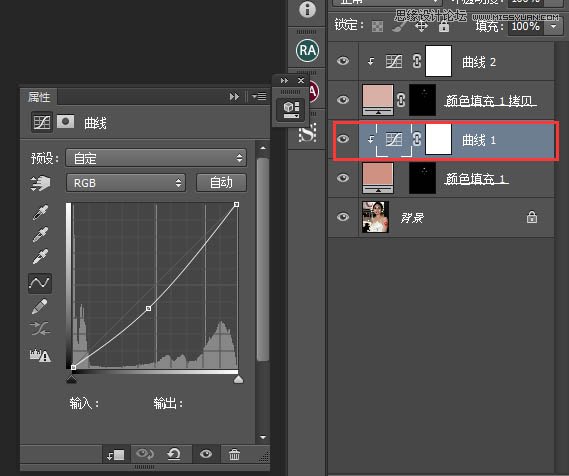Viewport: 569px width, 476px height.
Task: Select the 背景 layer name
Action: pos(412,218)
